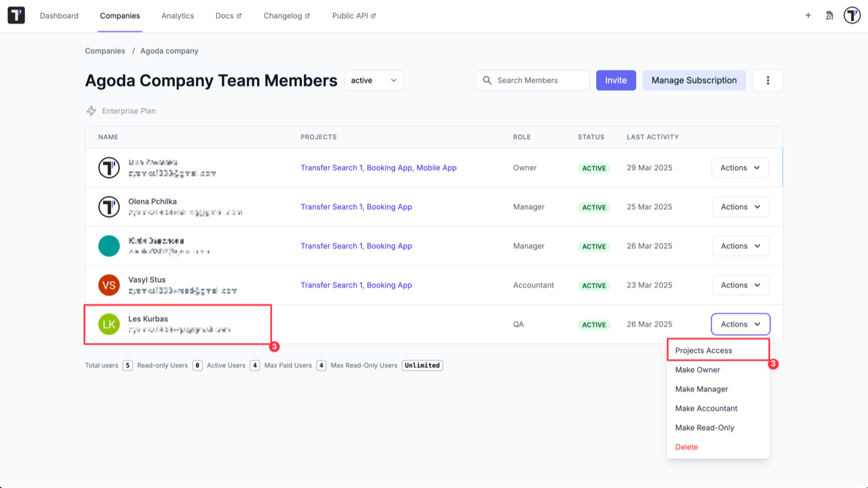This screenshot has width=868, height=488.
Task: Open the profile avatar in the top-right
Action: pos(852,15)
